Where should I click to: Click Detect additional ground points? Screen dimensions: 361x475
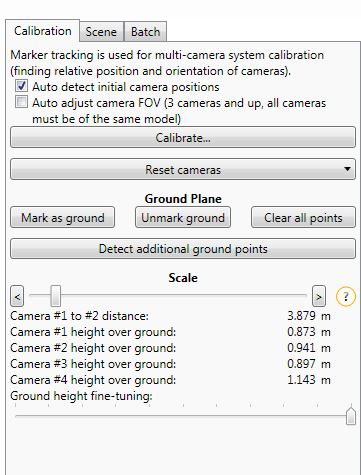point(183,249)
